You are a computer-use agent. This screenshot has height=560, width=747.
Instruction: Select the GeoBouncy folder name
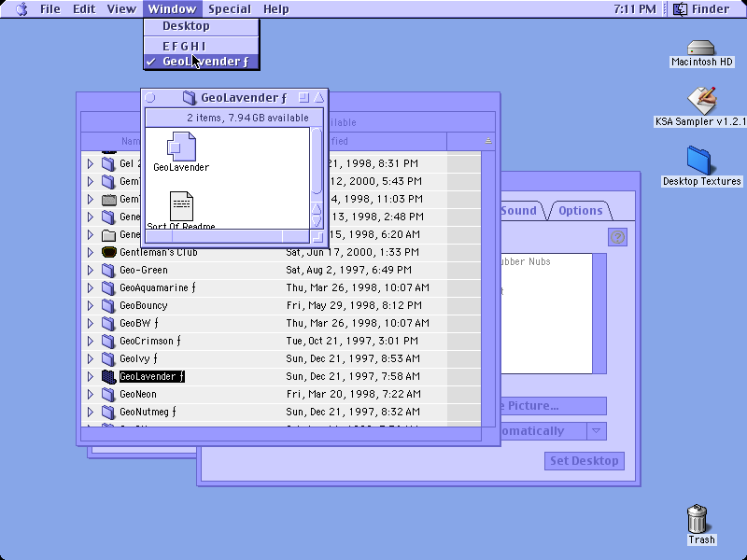pos(144,305)
